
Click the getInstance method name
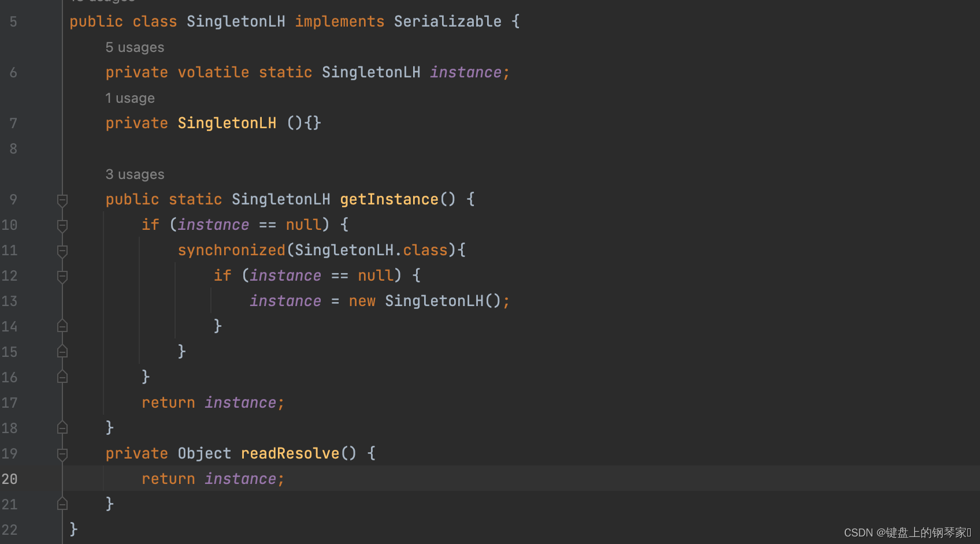click(389, 200)
